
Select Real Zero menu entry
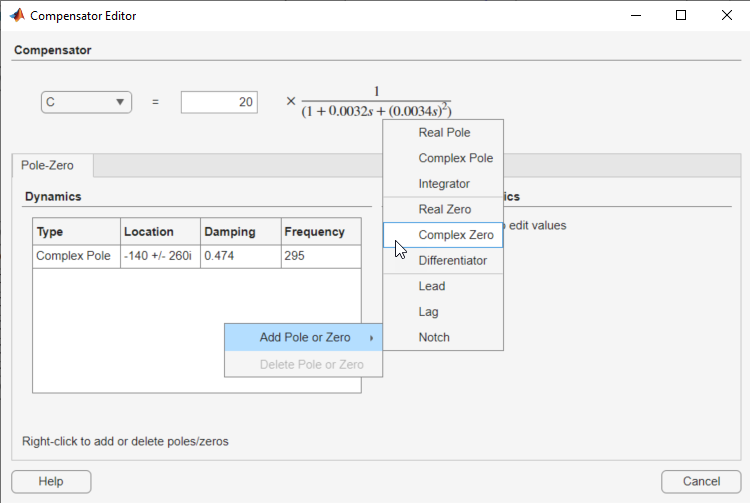tap(444, 210)
